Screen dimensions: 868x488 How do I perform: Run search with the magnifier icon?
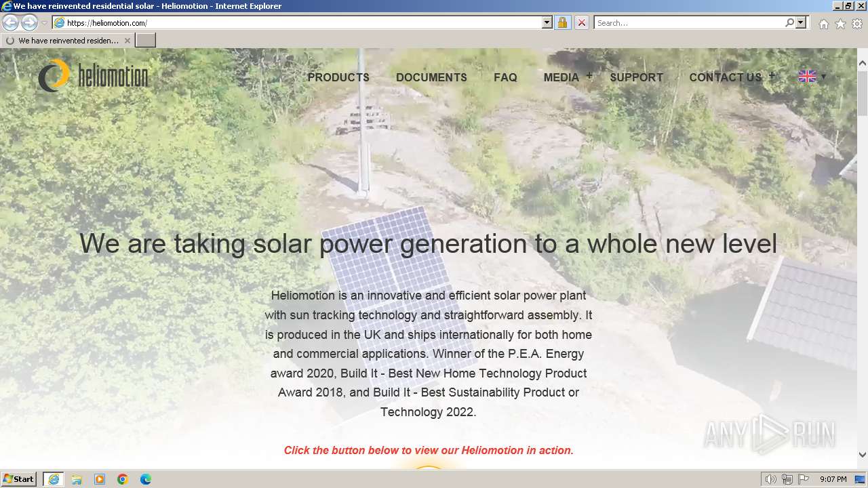tap(789, 22)
